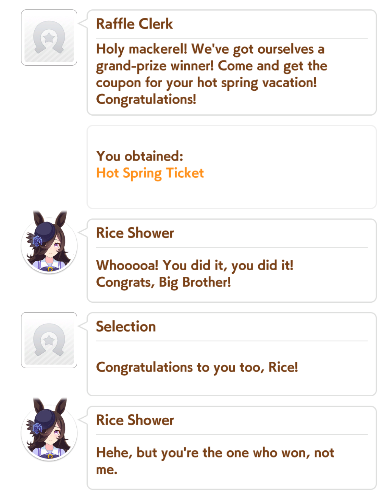The image size is (389, 495).
Task: Click the grand-prize winner text line
Action: click(212, 66)
